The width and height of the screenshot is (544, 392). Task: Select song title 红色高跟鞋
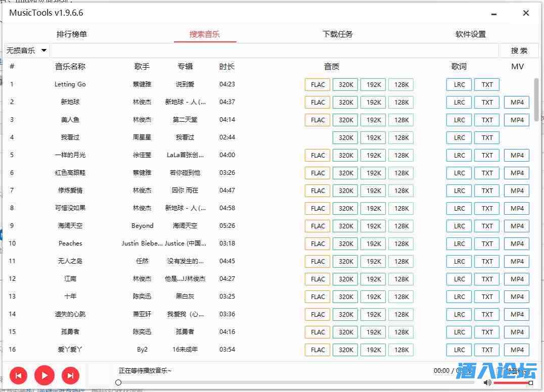[x=70, y=173]
